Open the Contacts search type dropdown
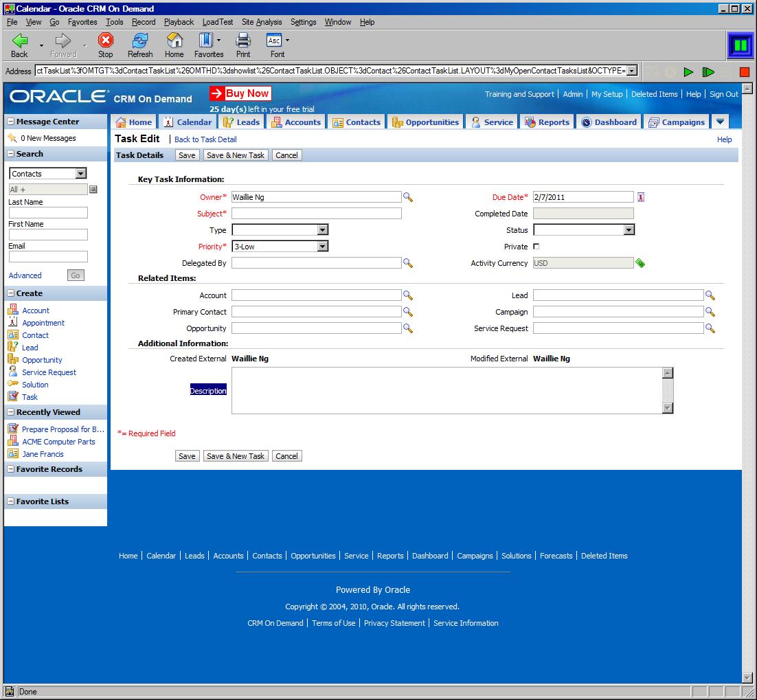The height and width of the screenshot is (700, 757). coord(80,174)
